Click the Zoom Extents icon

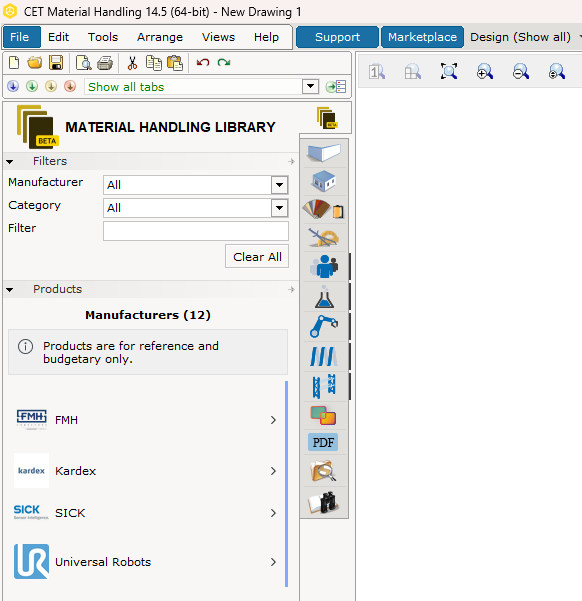(449, 71)
